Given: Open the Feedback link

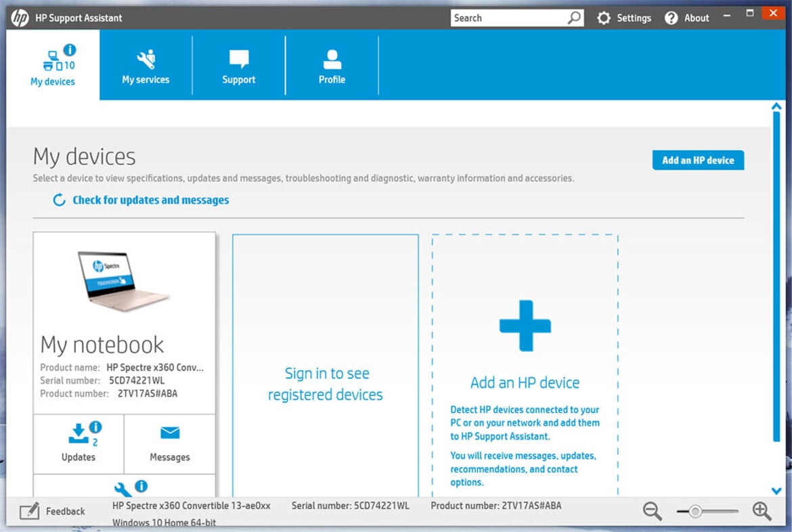Looking at the screenshot, I should (66, 511).
